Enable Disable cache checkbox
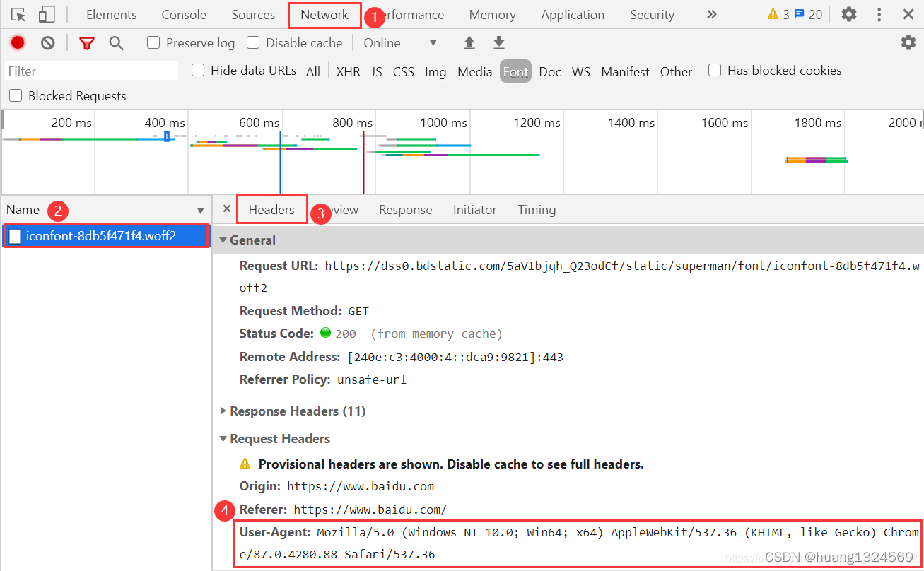The image size is (924, 571). coord(253,42)
